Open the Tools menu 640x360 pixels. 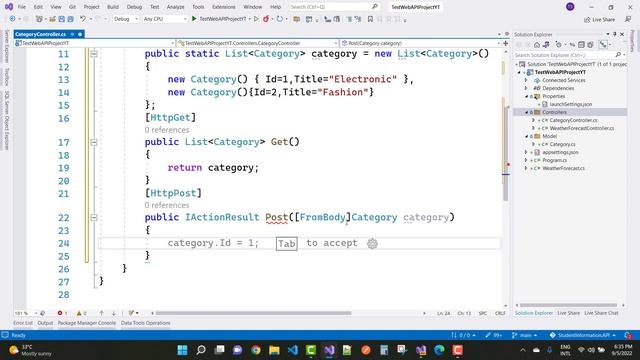[198, 7]
